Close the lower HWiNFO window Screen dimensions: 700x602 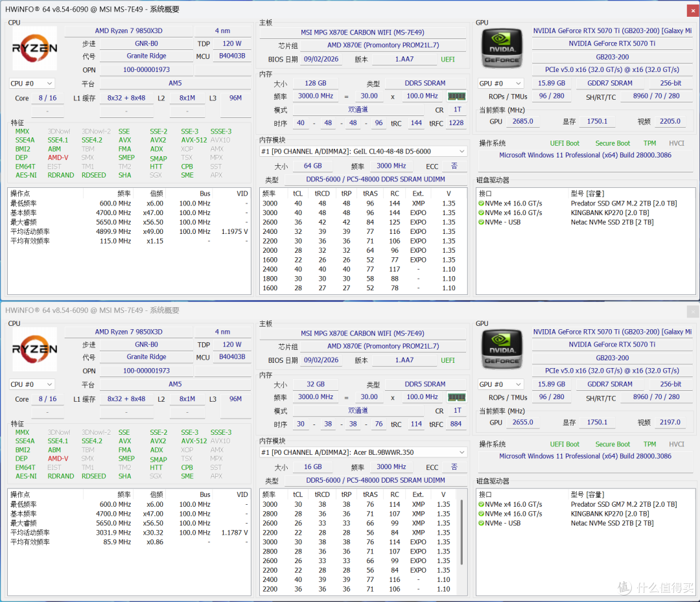693,311
